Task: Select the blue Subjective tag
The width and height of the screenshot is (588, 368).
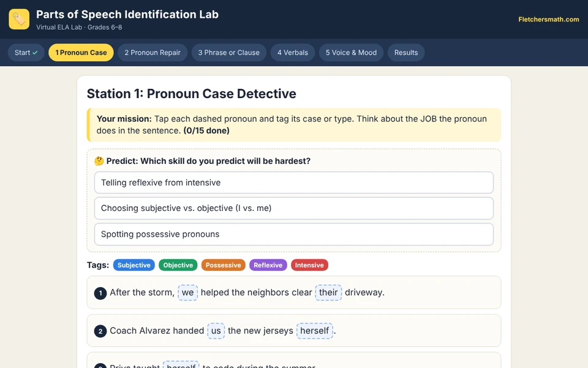Action: (134, 265)
